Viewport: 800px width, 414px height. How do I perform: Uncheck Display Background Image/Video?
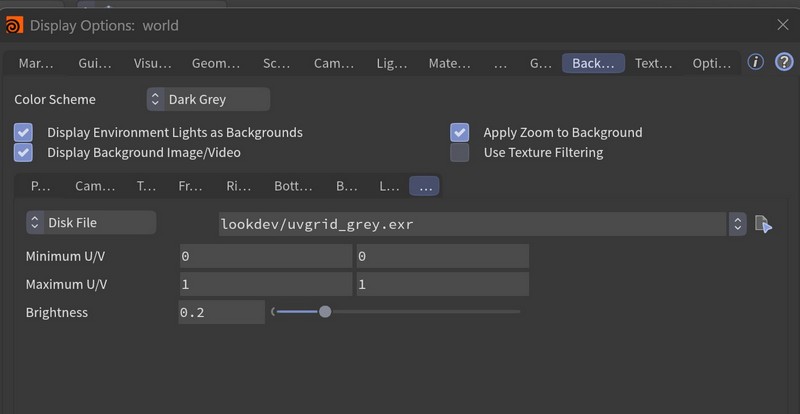click(23, 152)
